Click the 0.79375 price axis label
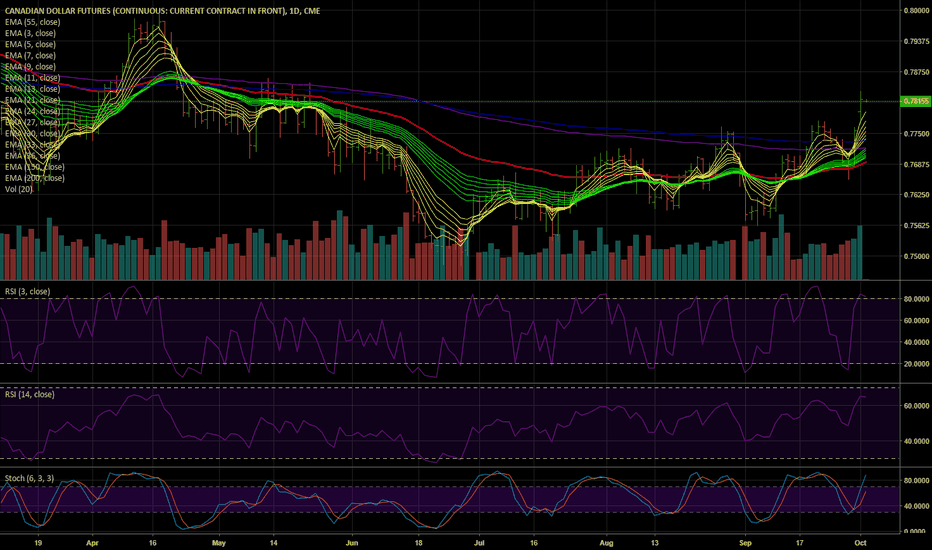 coord(917,41)
